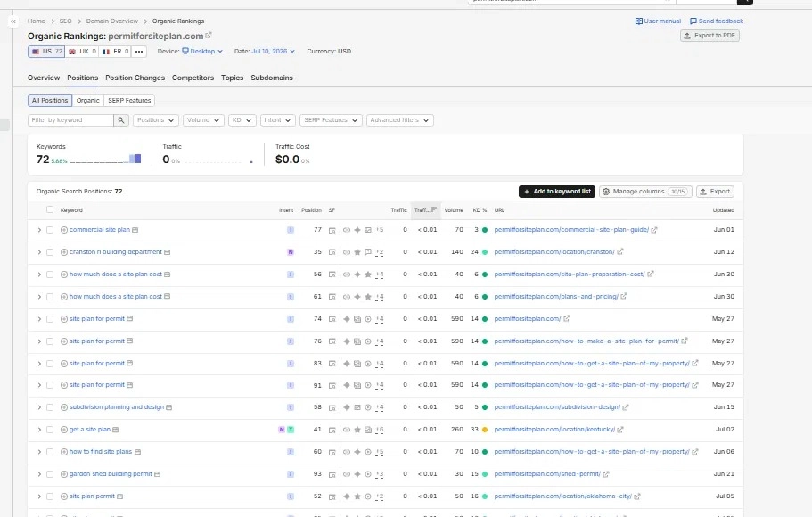Open external link icon for location/oklahoma-city URL
The height and width of the screenshot is (517, 812).
(637, 496)
